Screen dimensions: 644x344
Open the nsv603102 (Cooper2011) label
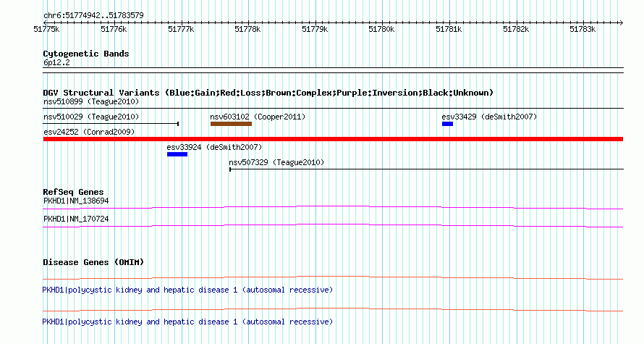[x=258, y=117]
